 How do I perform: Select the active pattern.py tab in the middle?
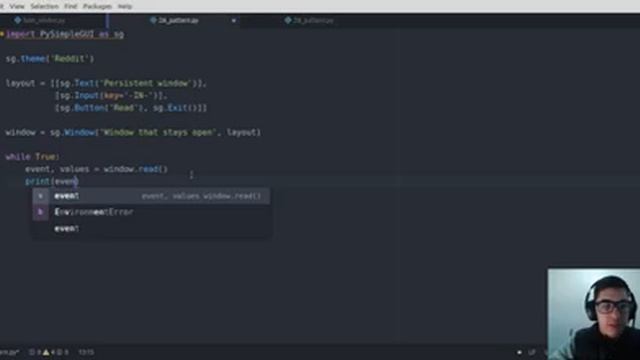178,20
